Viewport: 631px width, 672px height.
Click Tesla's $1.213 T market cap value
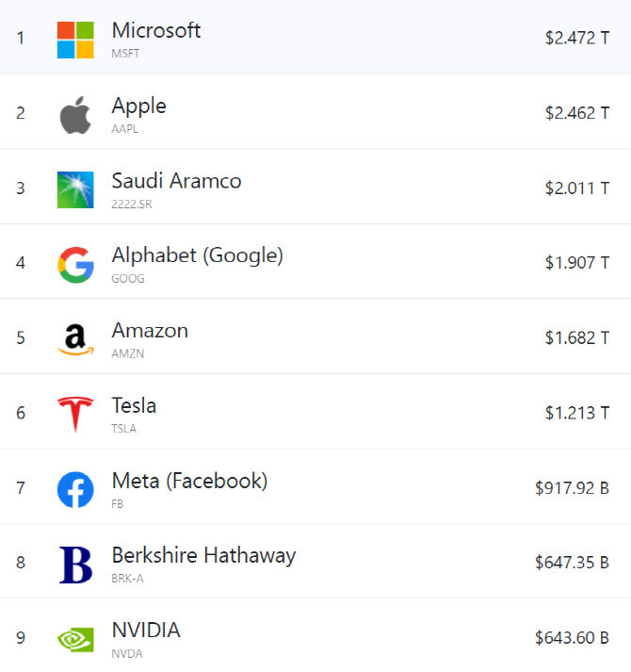576,413
